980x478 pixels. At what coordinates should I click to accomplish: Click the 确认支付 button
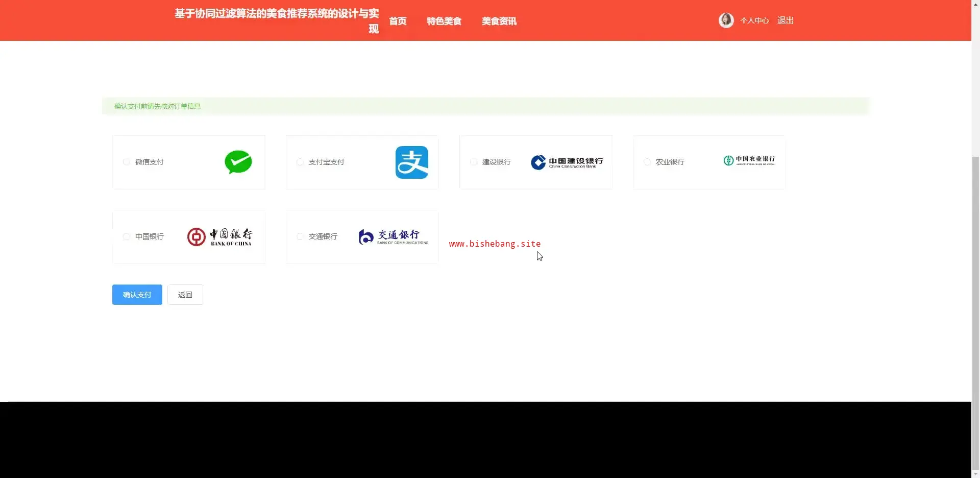point(137,295)
